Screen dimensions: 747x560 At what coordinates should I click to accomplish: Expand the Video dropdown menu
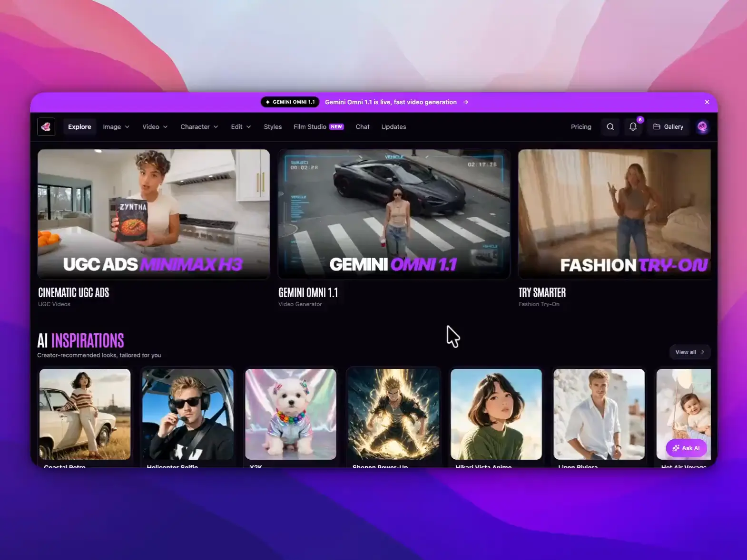tap(155, 127)
